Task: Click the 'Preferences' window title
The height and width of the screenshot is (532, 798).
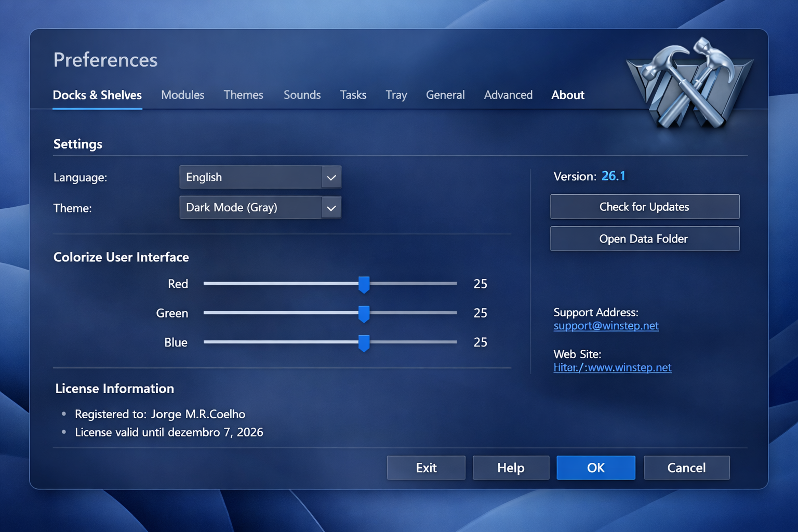Action: pos(105,60)
